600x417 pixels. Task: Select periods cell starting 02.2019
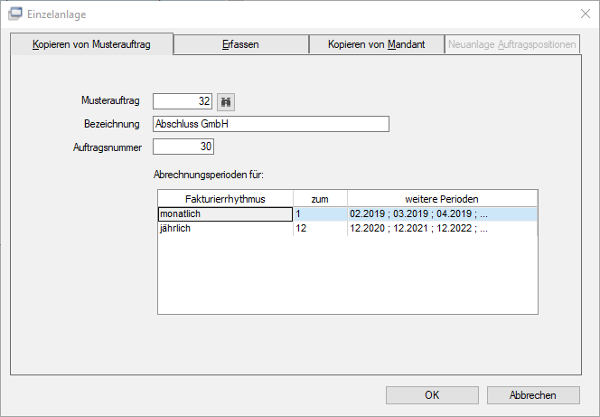tap(442, 214)
